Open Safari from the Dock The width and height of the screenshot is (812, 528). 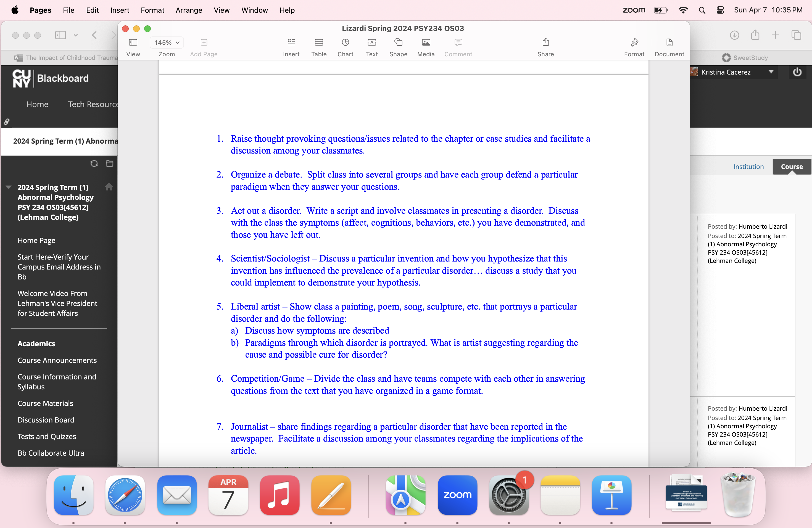coord(125,495)
